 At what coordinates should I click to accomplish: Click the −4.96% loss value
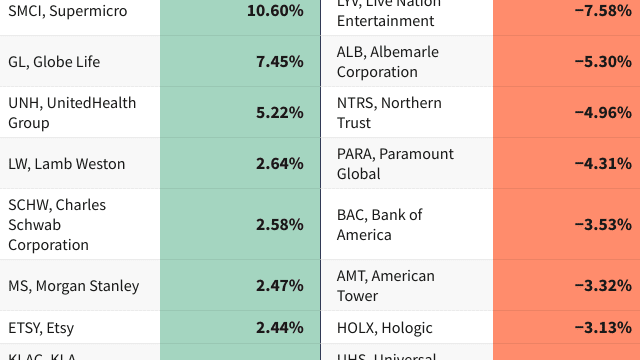tap(603, 113)
